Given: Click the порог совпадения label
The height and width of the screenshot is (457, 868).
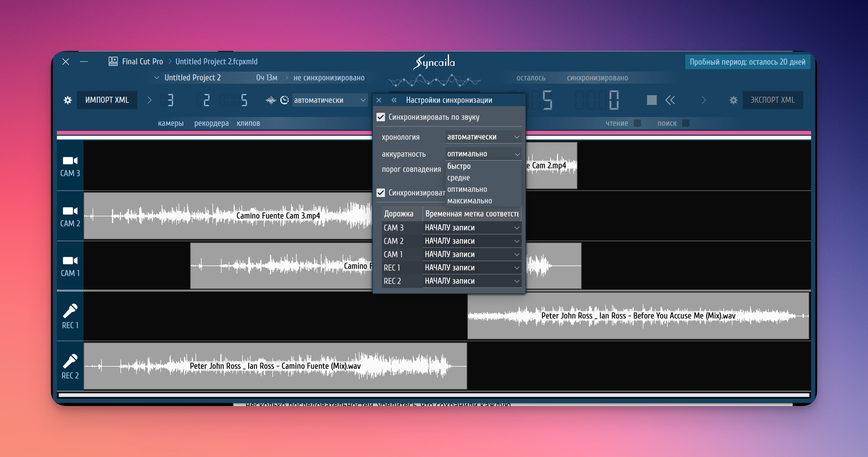Looking at the screenshot, I should point(411,169).
